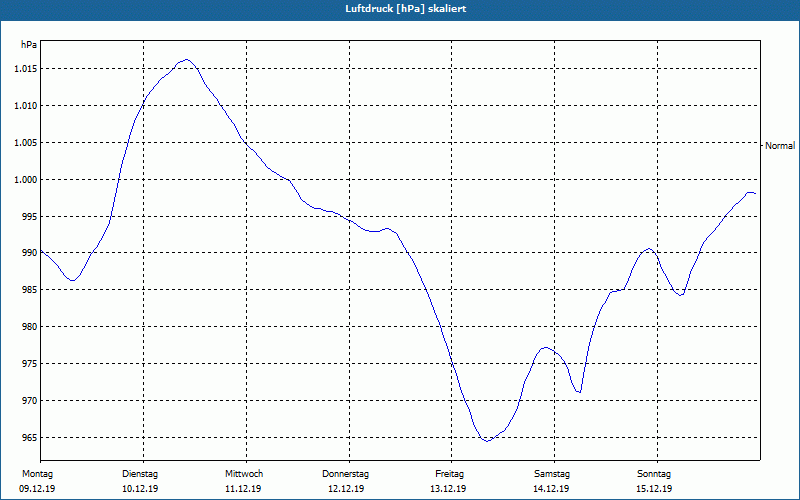Click the pressure curve peak on Dienstag
Screen dimensions: 800x500
pyautogui.click(x=186, y=60)
